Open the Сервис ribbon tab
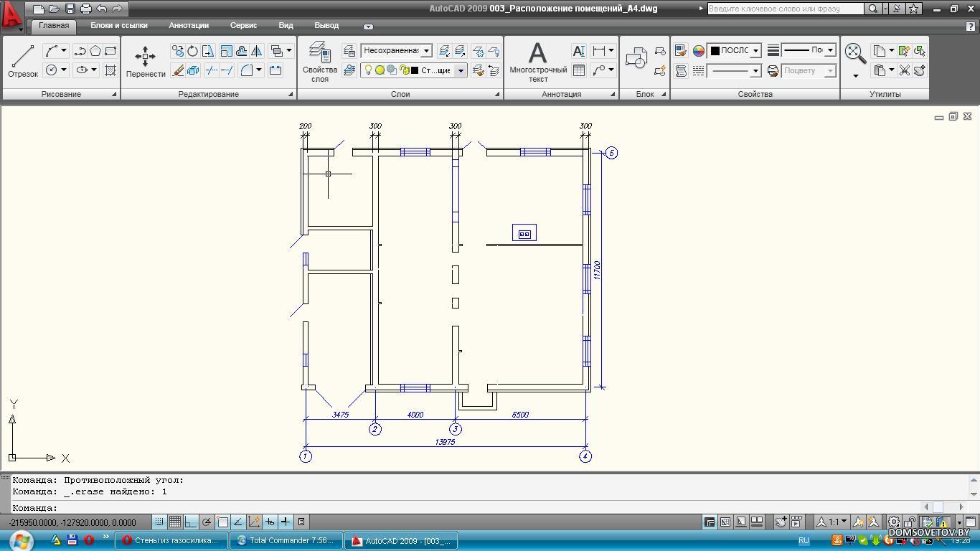The image size is (980, 551). (x=243, y=25)
